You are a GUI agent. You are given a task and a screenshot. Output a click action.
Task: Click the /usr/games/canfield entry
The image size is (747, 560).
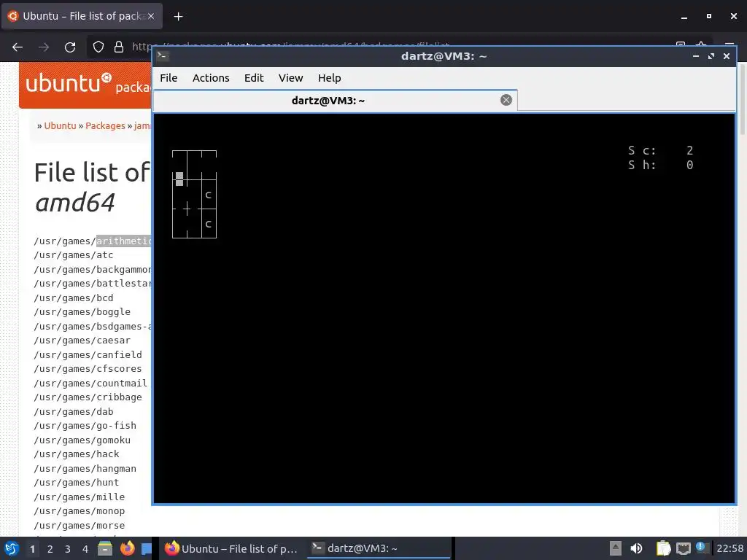point(88,355)
